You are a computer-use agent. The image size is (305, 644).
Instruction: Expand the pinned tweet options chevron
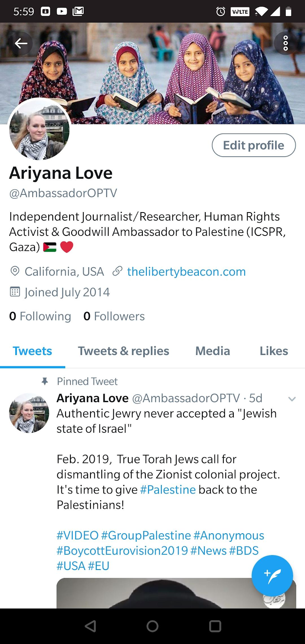click(292, 399)
